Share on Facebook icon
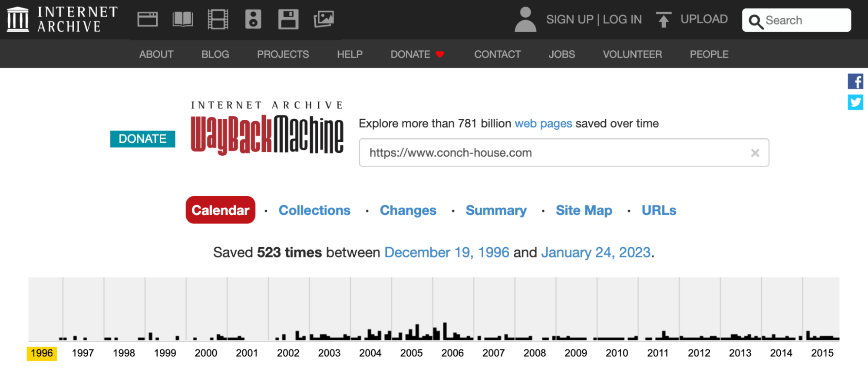Image resolution: width=868 pixels, height=370 pixels. pyautogui.click(x=855, y=81)
